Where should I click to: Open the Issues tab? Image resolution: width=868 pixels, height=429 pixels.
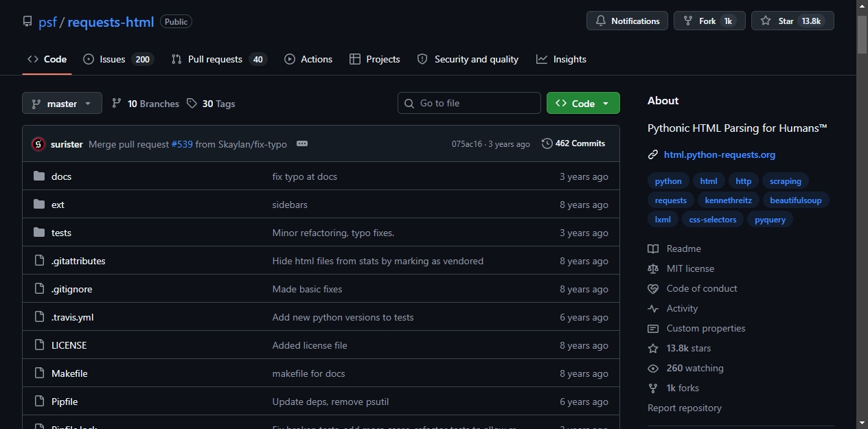(x=118, y=59)
